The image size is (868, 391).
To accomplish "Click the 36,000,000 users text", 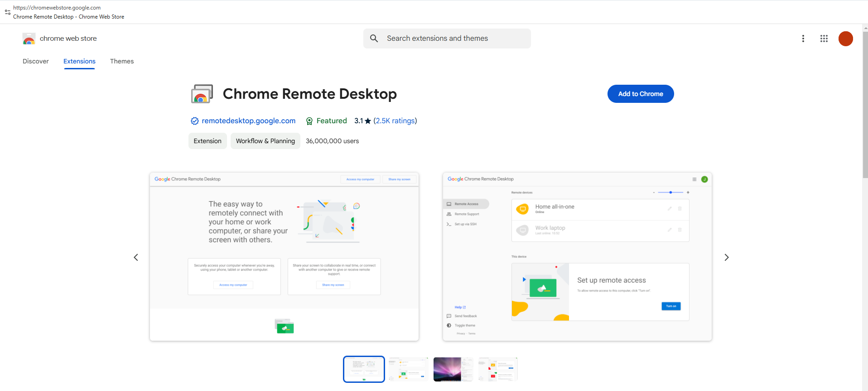I will pos(332,141).
